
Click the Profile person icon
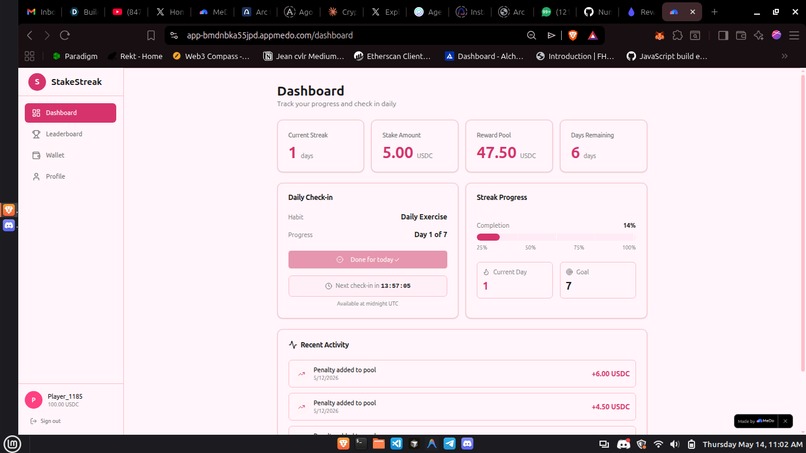tap(36, 176)
